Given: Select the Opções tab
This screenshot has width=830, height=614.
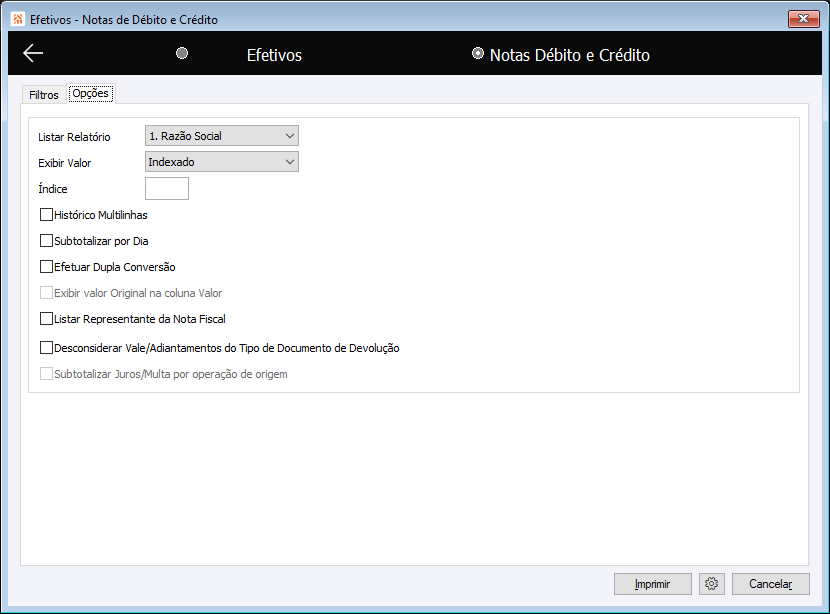Looking at the screenshot, I should tap(91, 93).
